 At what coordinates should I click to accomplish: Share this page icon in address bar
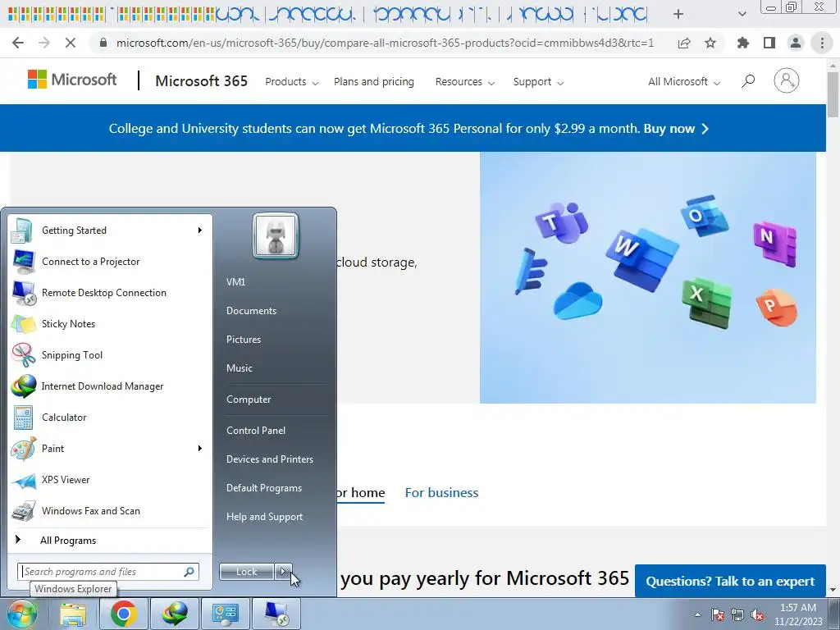tap(684, 43)
